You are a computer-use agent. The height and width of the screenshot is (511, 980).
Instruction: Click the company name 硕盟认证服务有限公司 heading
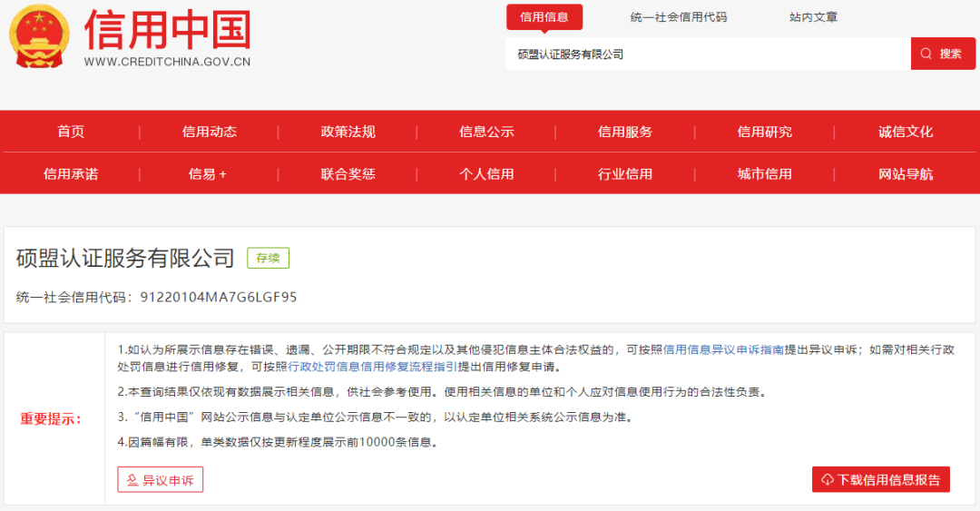point(125,259)
